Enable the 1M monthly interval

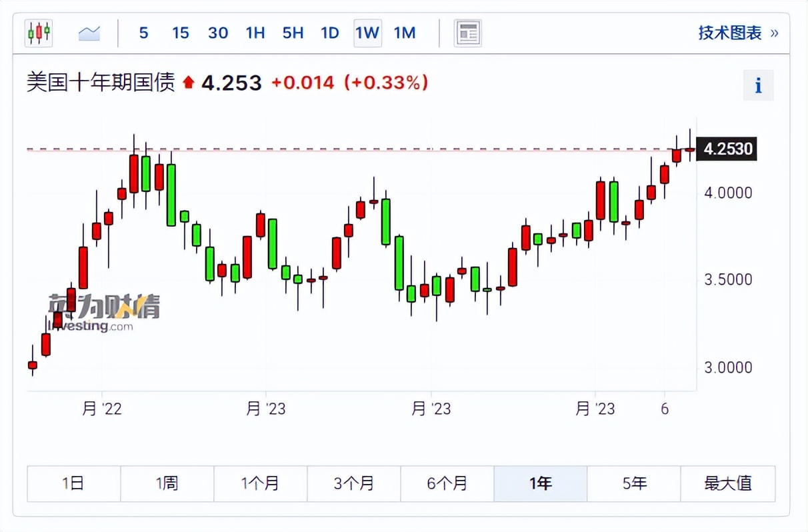pyautogui.click(x=405, y=32)
